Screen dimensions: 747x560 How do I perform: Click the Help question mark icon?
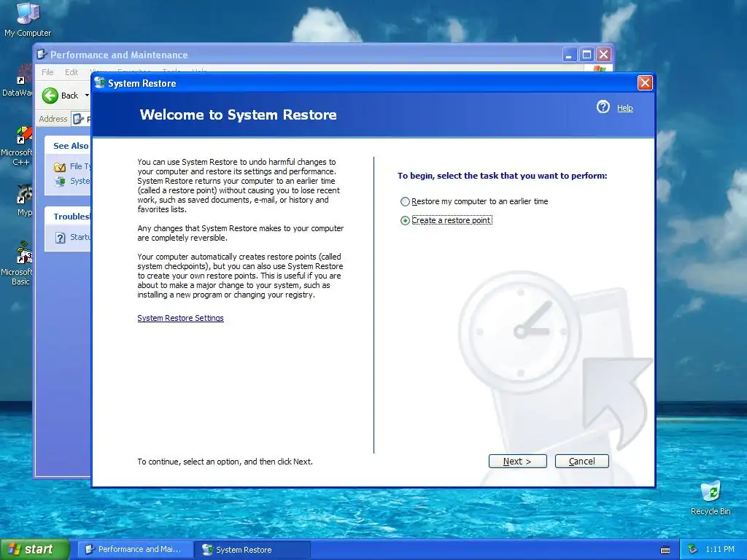603,106
